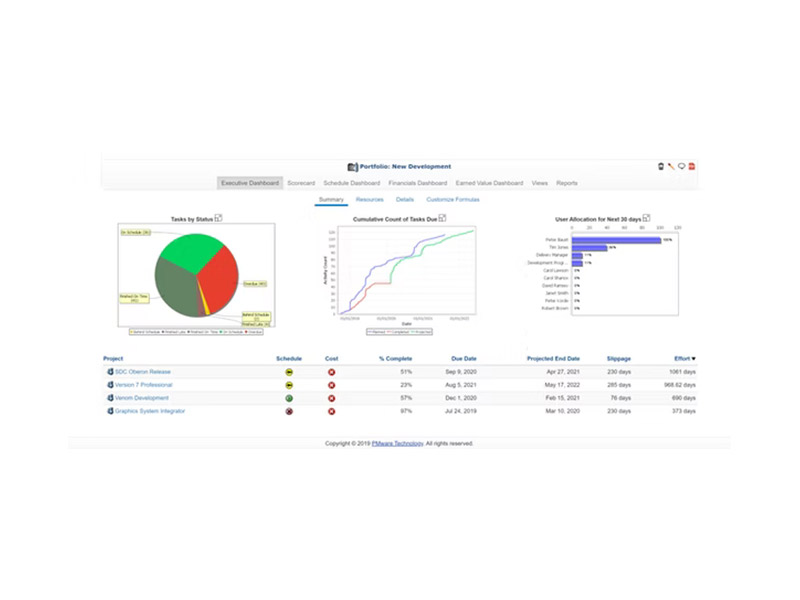Open the help icon in the top-right corner

[682, 166]
